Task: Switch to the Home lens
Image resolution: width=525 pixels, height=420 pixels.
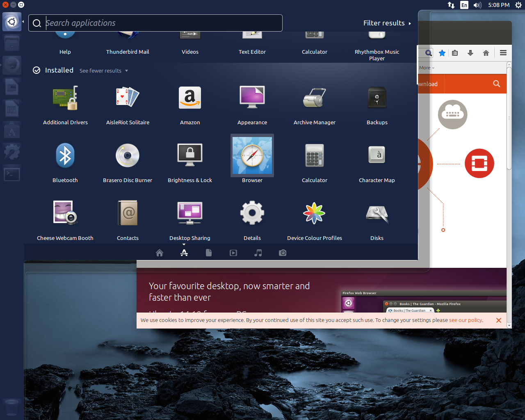Action: point(160,253)
